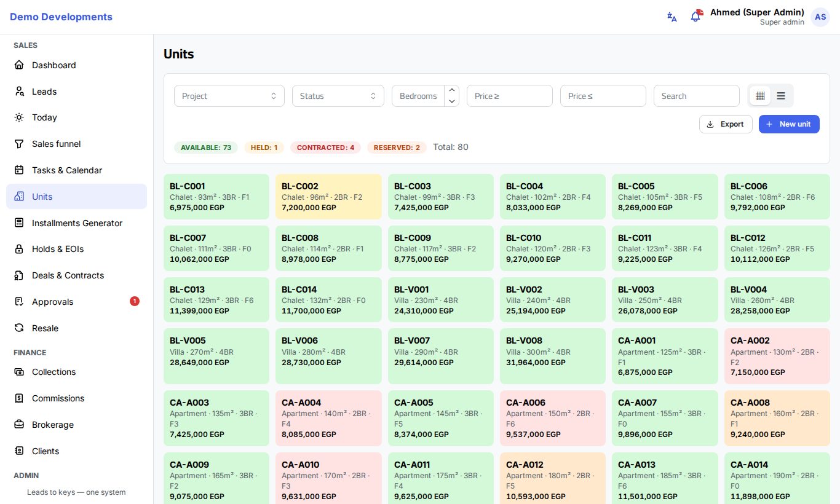Screen dimensions: 840x504
Task: Click the CONTRACTED: 4 status badge
Action: [x=325, y=148]
